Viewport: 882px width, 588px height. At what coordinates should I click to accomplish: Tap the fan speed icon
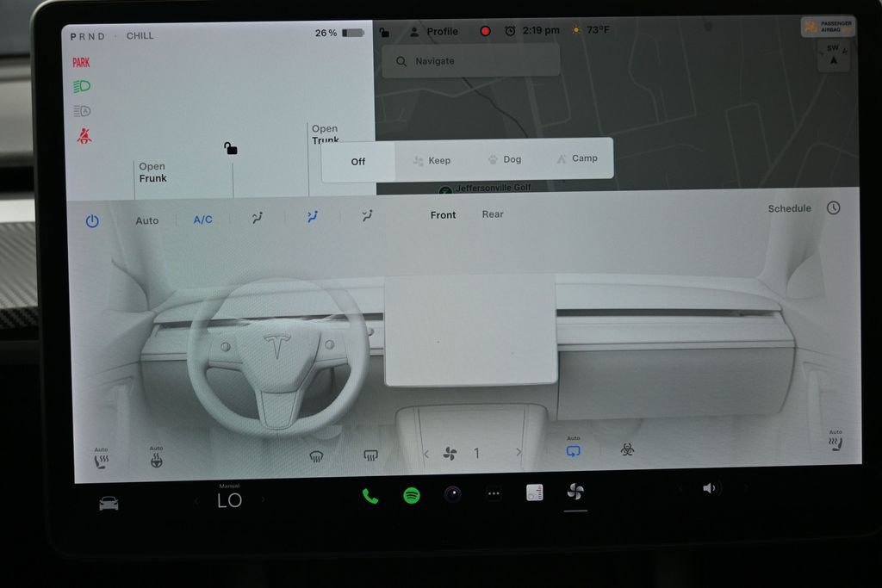[x=450, y=453]
